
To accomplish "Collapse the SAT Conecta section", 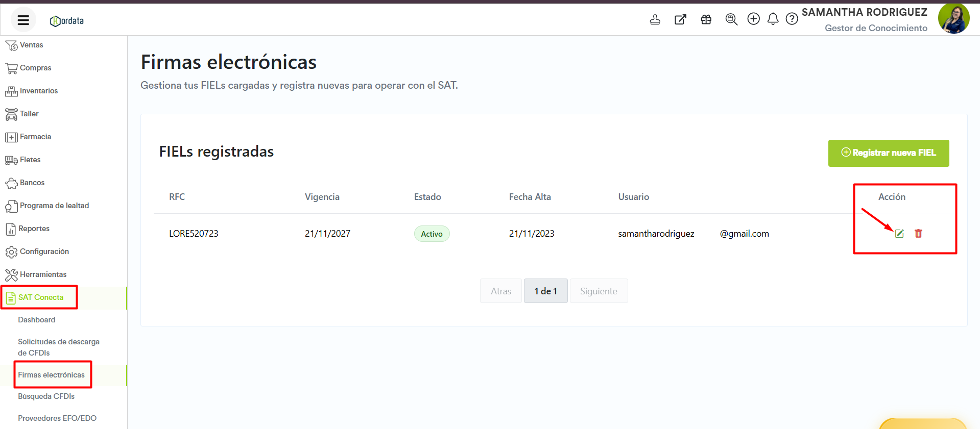I will 41,297.
